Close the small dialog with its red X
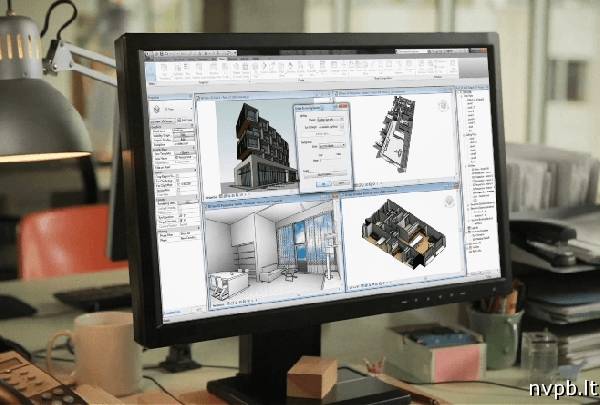The image size is (600, 405). [x=344, y=105]
